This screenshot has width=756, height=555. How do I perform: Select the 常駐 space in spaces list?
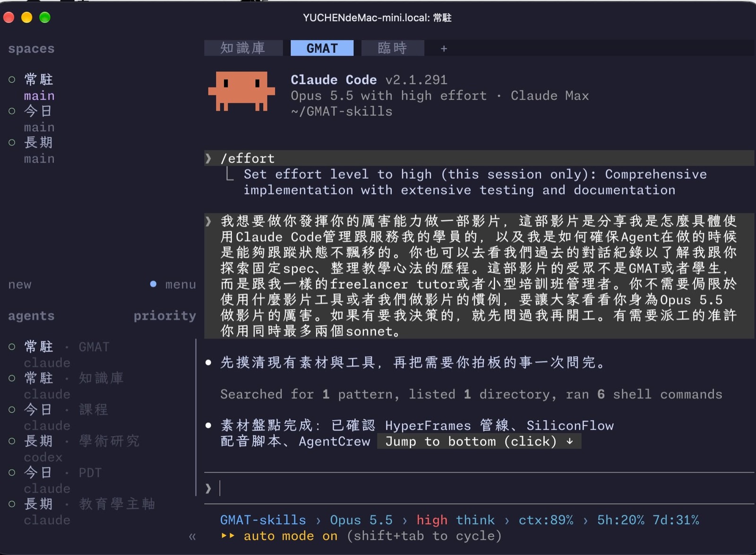tap(38, 79)
